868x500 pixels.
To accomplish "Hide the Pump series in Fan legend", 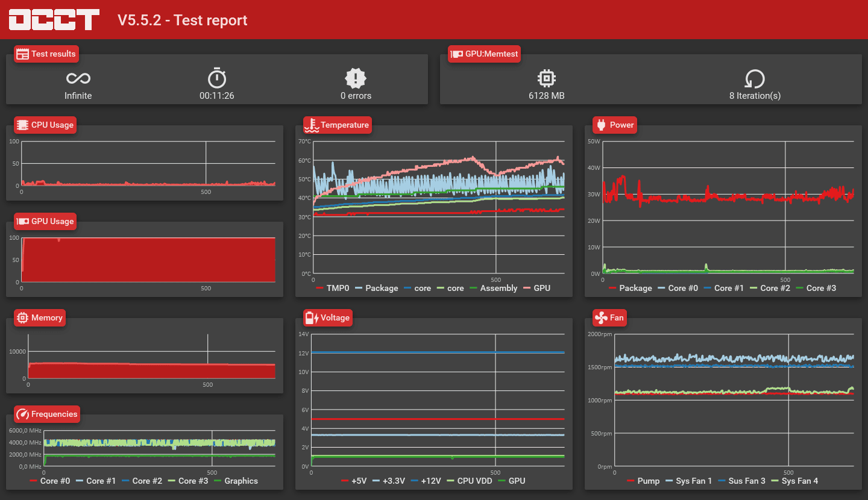I will point(643,481).
